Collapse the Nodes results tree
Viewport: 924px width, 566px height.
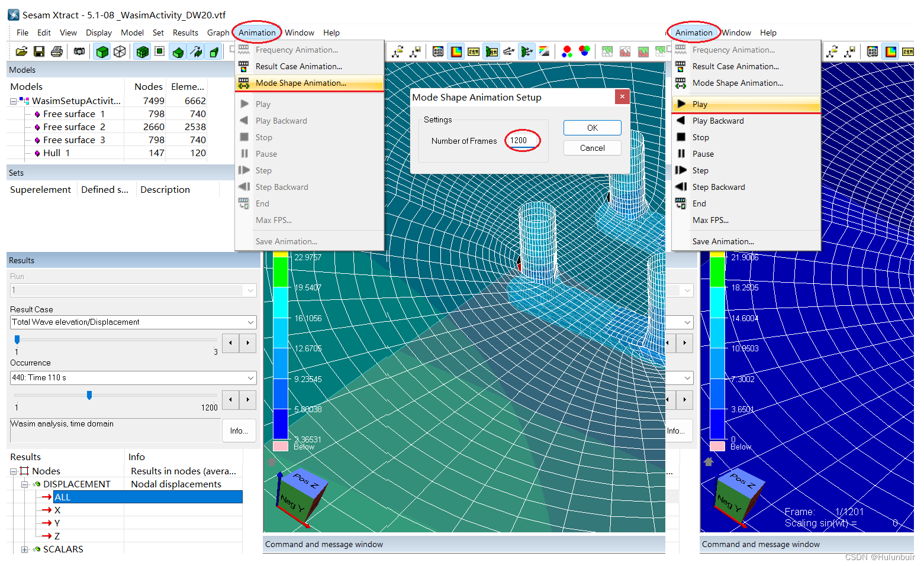pos(13,471)
